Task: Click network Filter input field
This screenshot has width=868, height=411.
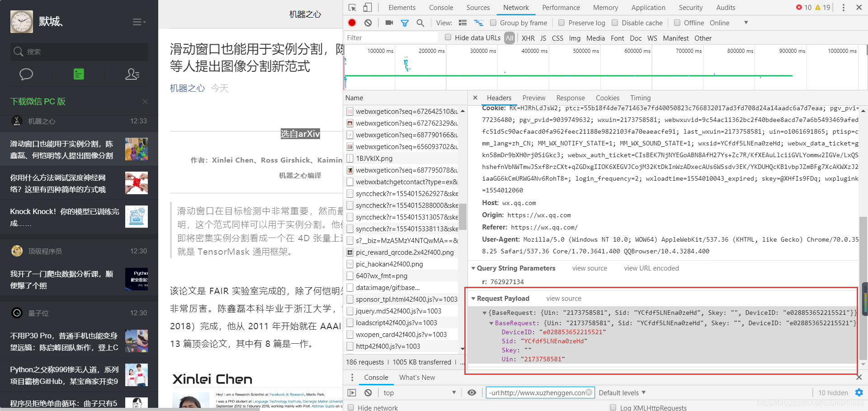Action: (x=391, y=38)
